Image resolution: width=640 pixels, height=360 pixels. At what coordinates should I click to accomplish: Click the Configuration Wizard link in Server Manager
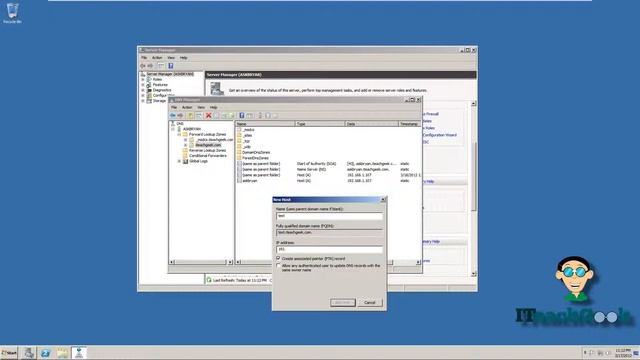(440, 135)
